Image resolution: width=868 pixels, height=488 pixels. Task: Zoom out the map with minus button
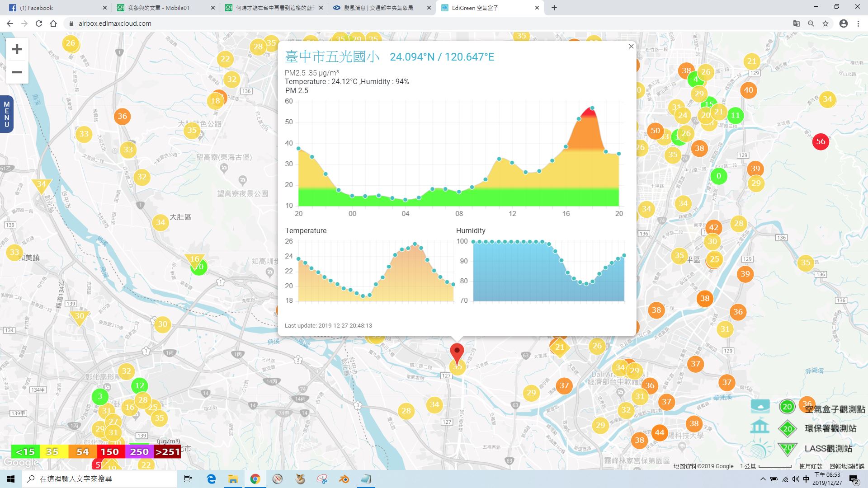tap(17, 72)
